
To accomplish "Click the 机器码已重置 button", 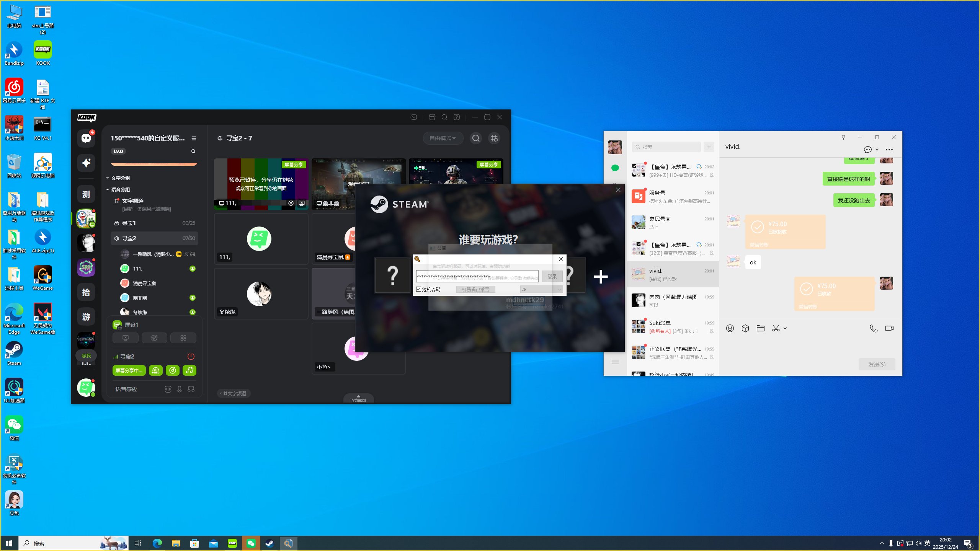I will click(x=475, y=290).
